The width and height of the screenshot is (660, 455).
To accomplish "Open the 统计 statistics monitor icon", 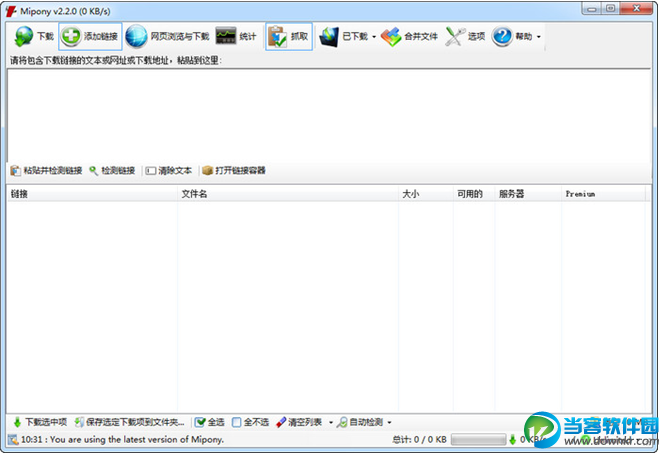I will [226, 36].
